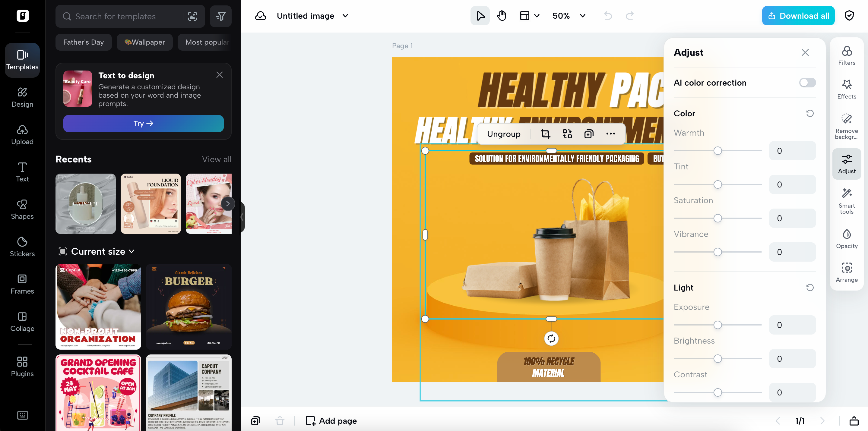Select the Father's Day category chip
868x431 pixels.
84,42
